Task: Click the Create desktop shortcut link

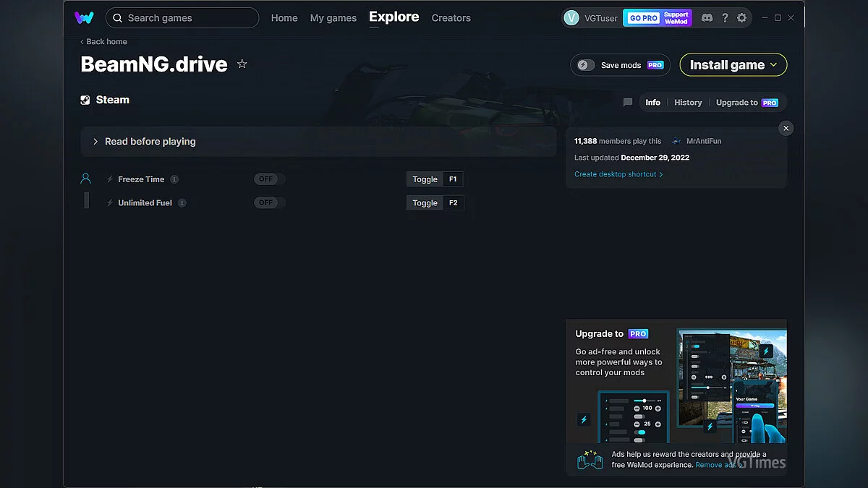Action: coord(618,174)
